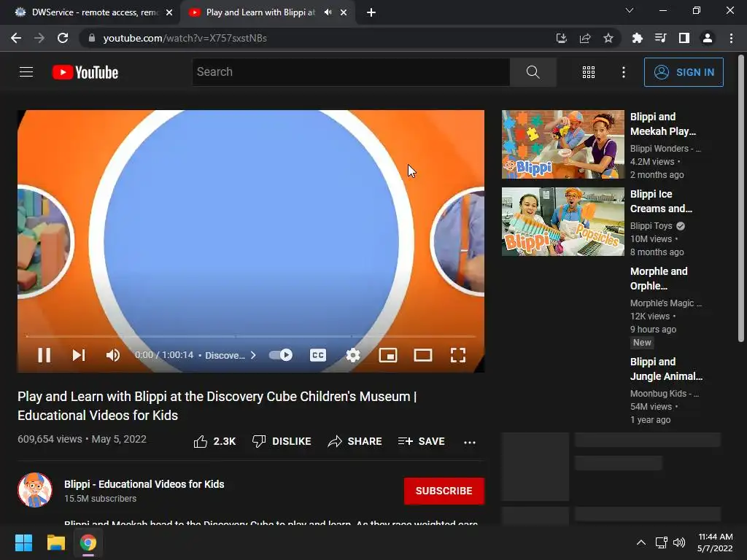Image resolution: width=747 pixels, height=560 pixels.
Task: Open the system volume tray icon
Action: (x=679, y=542)
